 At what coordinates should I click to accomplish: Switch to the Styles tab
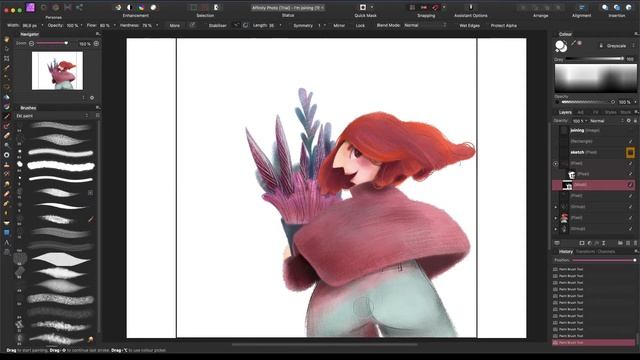point(610,112)
